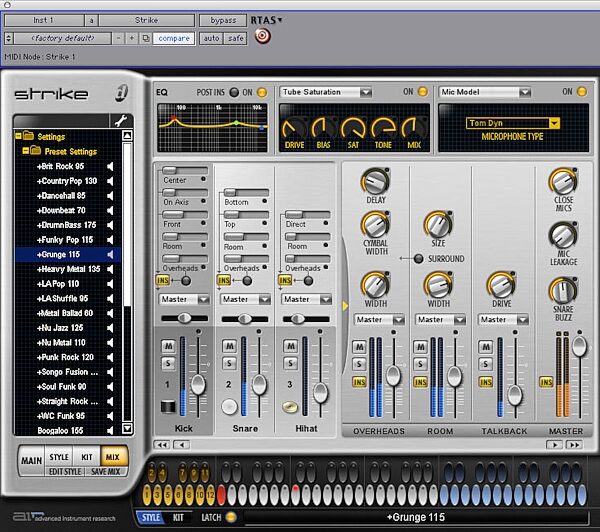Collapse the Preset Settings folder

coord(25,150)
